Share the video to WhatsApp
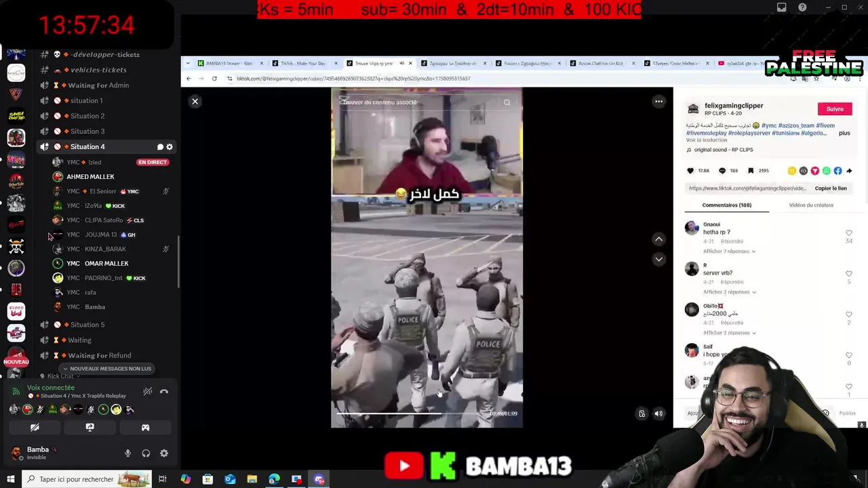The image size is (868, 488). coord(826,171)
